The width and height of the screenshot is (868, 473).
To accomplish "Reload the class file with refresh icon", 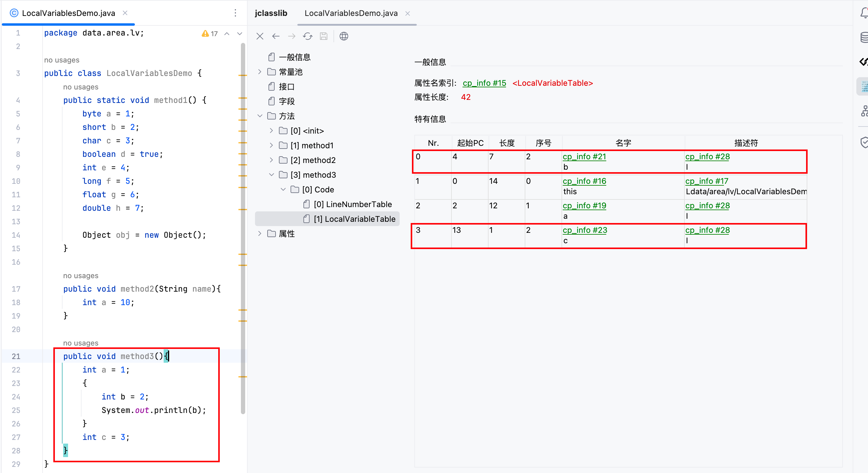I will (x=308, y=36).
